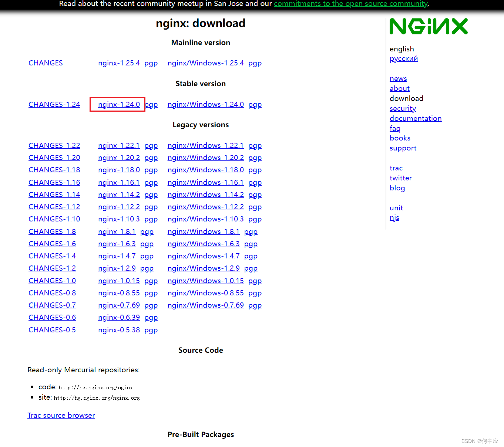
Task: Download nginx-1.12.2
Action: [119, 207]
